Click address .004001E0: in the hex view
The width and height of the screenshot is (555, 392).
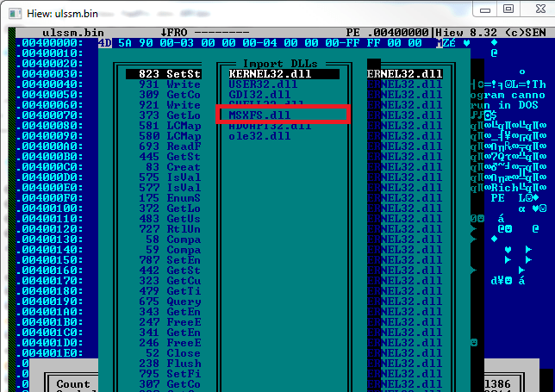tap(50, 353)
